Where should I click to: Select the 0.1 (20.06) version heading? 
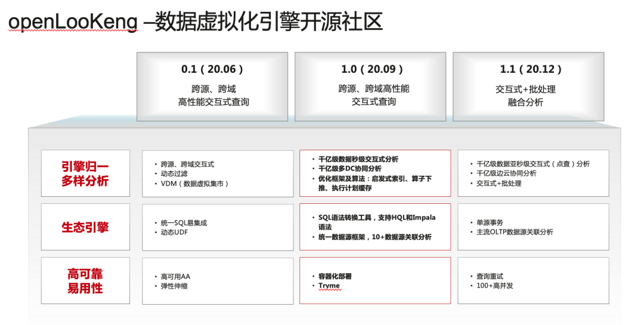pyautogui.click(x=212, y=69)
